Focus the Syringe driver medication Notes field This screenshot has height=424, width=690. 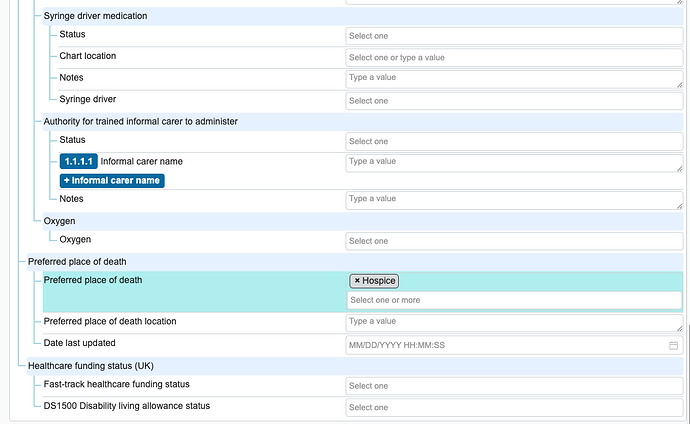coord(514,79)
